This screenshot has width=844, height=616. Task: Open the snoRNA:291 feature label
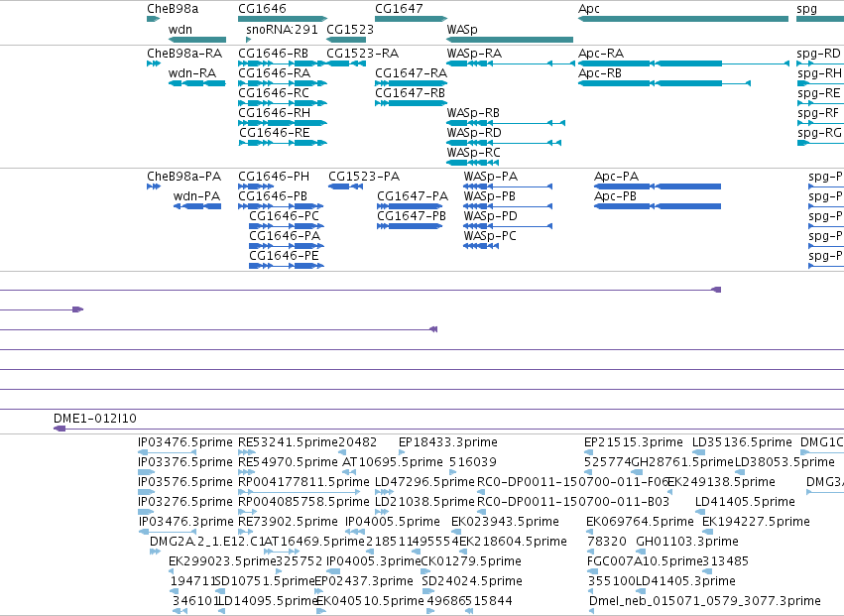(x=282, y=29)
